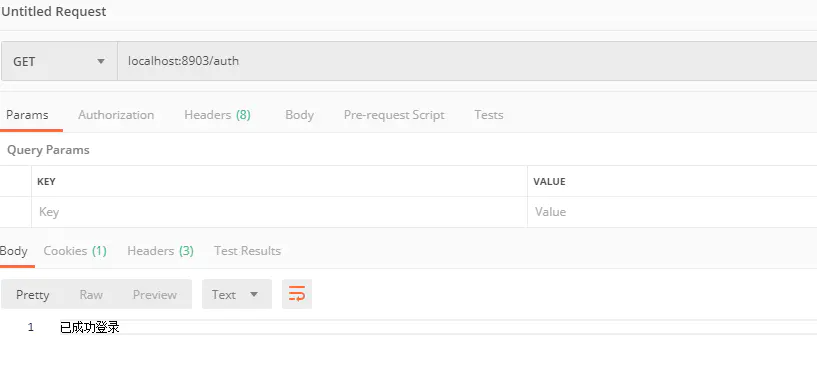
Task: Open the Authorization tab
Action: (116, 115)
